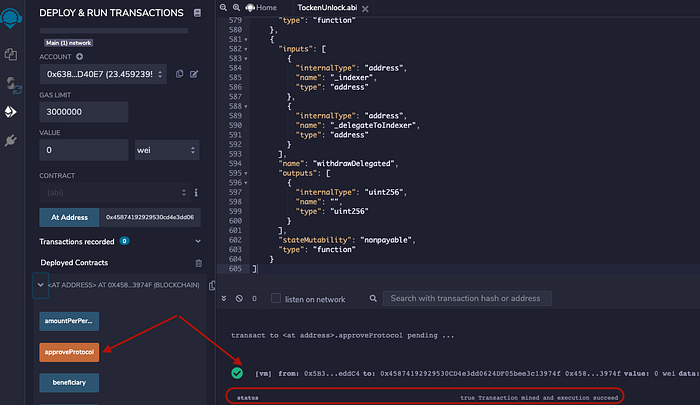This screenshot has width=700, height=405.
Task: Collapse the deployed contract at 0X458...3974F
Action: 41,285
